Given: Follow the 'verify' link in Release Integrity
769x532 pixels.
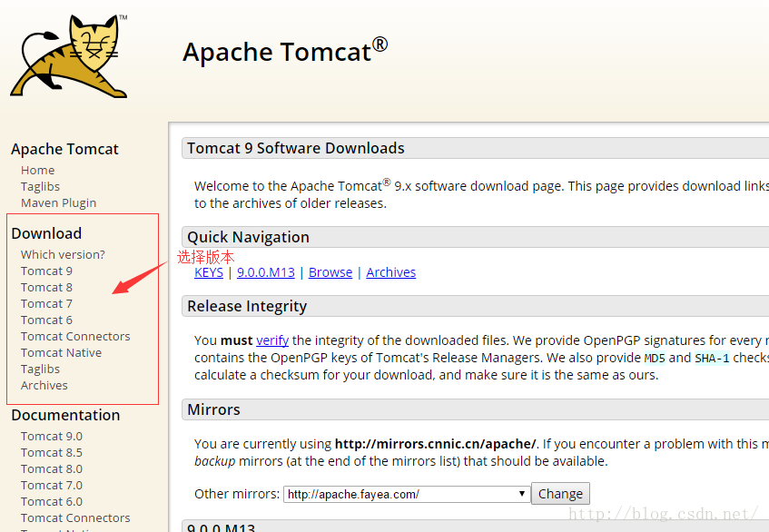Looking at the screenshot, I should pos(272,340).
